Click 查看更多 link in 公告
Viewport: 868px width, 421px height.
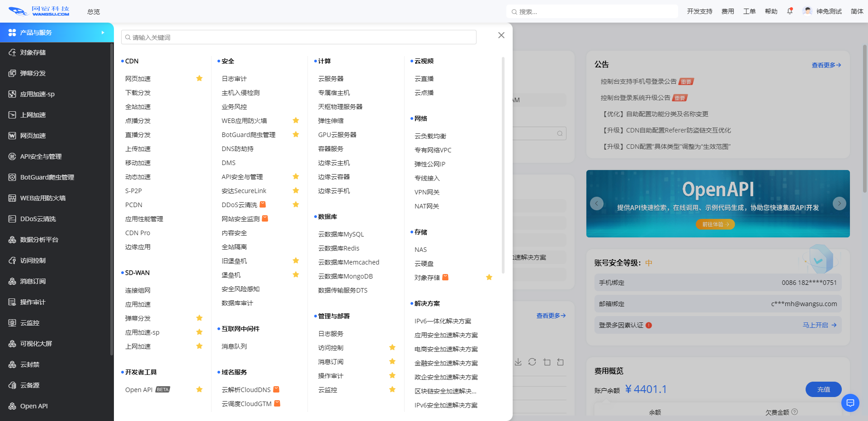click(x=826, y=65)
